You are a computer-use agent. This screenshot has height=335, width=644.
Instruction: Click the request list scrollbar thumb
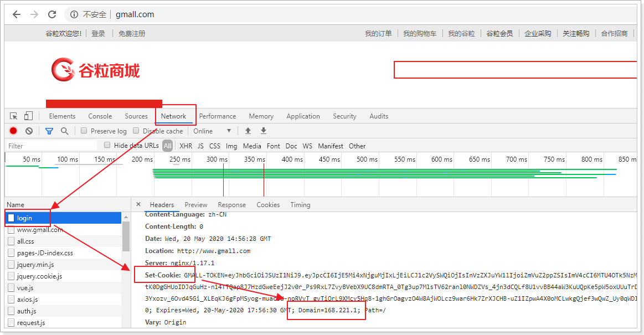(126, 236)
